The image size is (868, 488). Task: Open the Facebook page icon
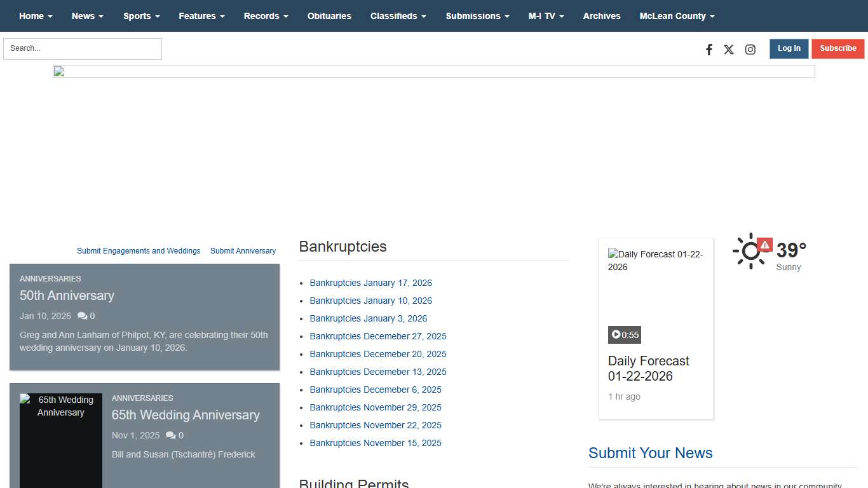click(x=709, y=49)
